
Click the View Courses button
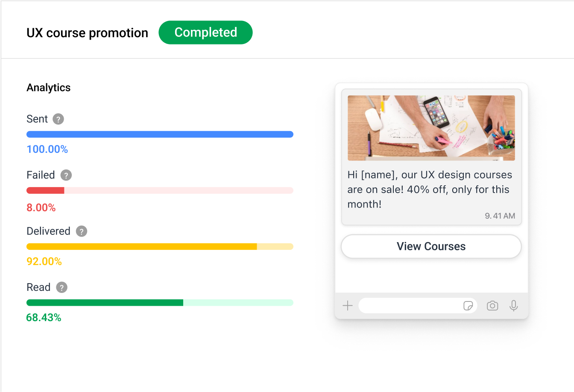coord(431,246)
